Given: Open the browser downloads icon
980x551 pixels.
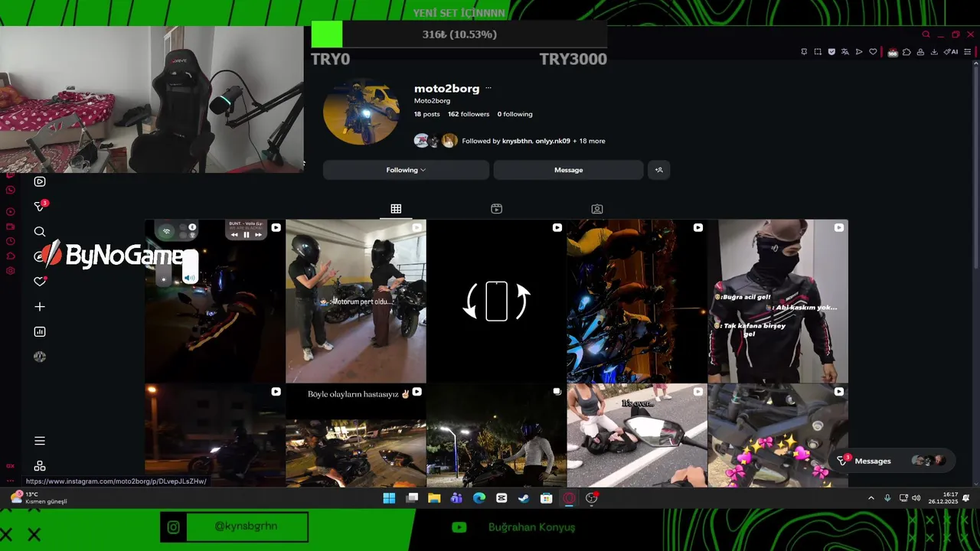Looking at the screenshot, I should [x=934, y=52].
